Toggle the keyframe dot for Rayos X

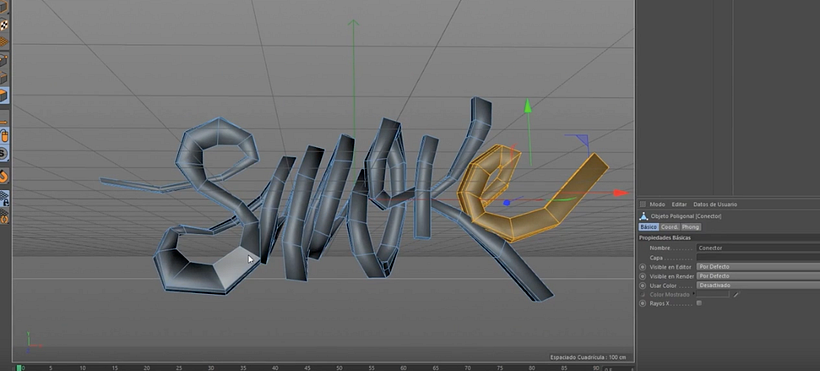pyautogui.click(x=643, y=303)
